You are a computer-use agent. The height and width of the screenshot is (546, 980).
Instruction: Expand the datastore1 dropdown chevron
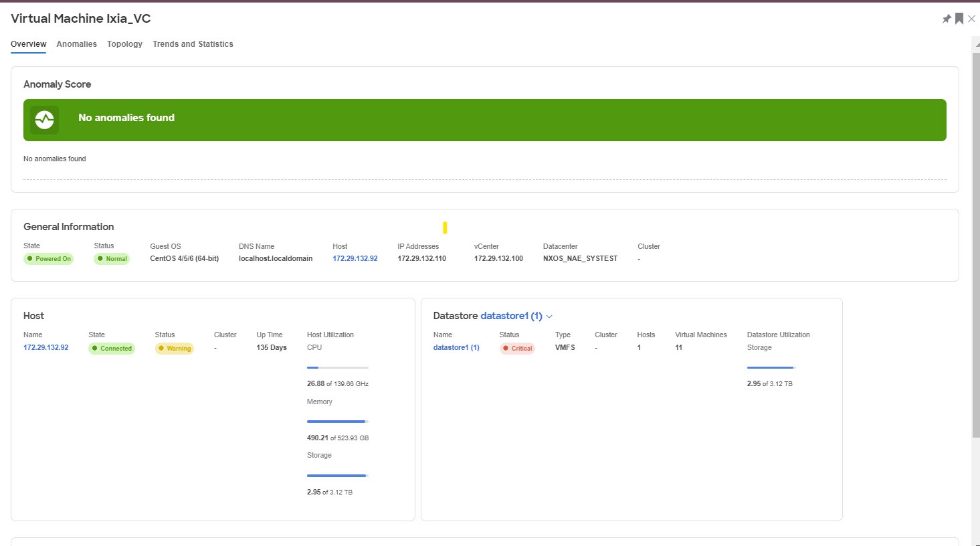(x=550, y=316)
